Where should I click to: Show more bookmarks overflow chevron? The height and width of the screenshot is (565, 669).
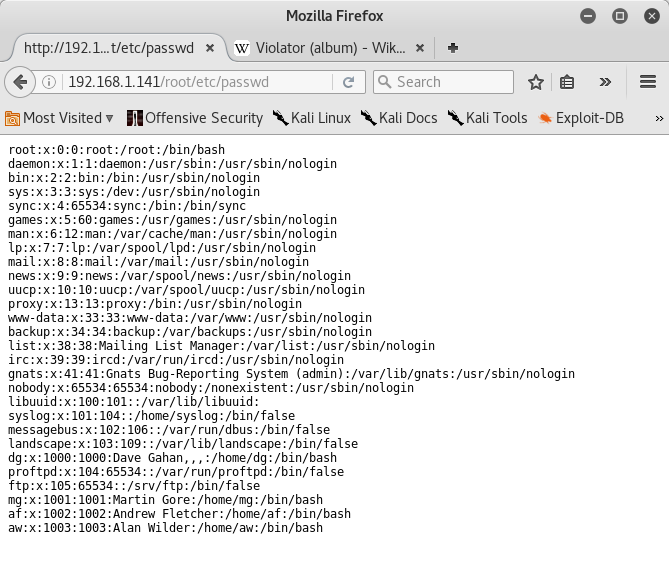(x=659, y=118)
